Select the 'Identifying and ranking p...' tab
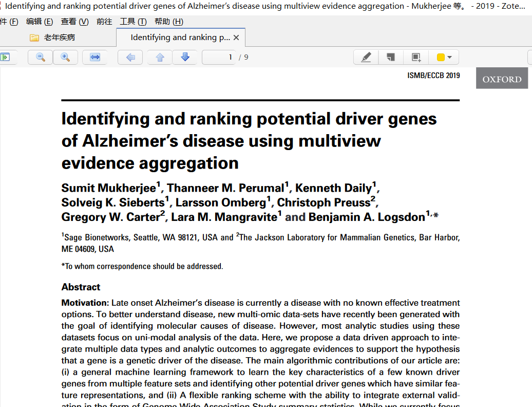 (180, 38)
